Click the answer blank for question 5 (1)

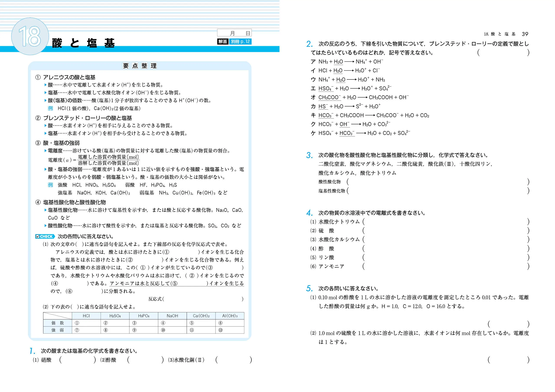pos(509,324)
